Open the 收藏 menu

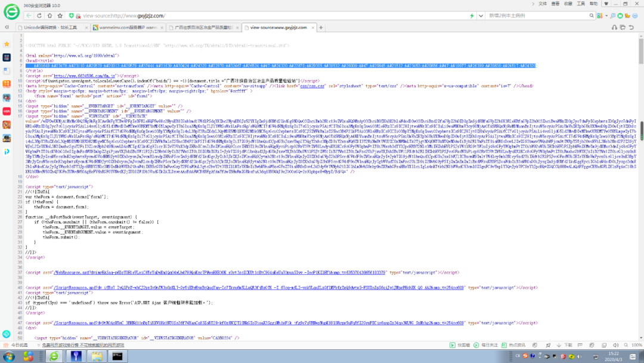coord(568,4)
